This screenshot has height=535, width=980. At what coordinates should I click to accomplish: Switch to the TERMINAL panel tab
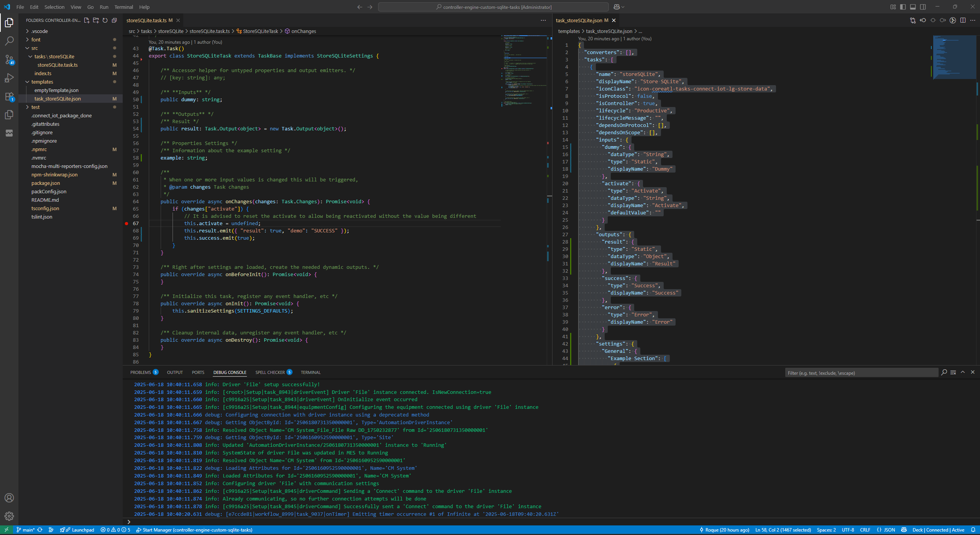tap(310, 372)
